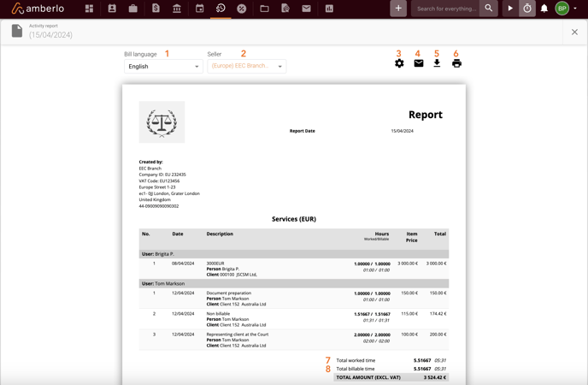Open the Emails envelope navigation icon

[x=306, y=9]
